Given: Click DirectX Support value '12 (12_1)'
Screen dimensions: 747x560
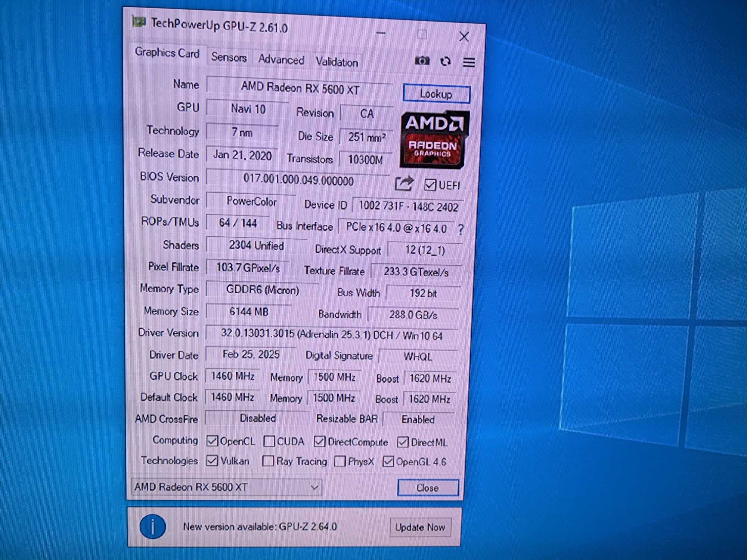Looking at the screenshot, I should [x=425, y=250].
